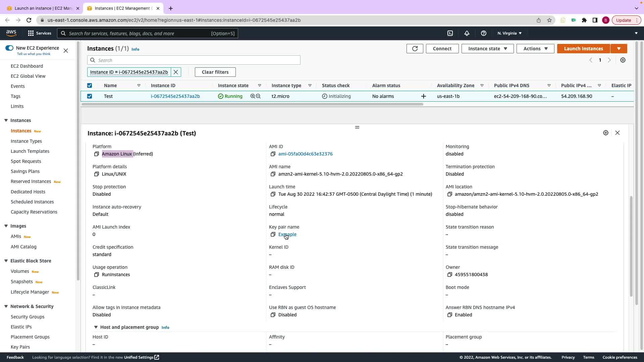Uncheck the Test instance row checkbox

coord(90,96)
